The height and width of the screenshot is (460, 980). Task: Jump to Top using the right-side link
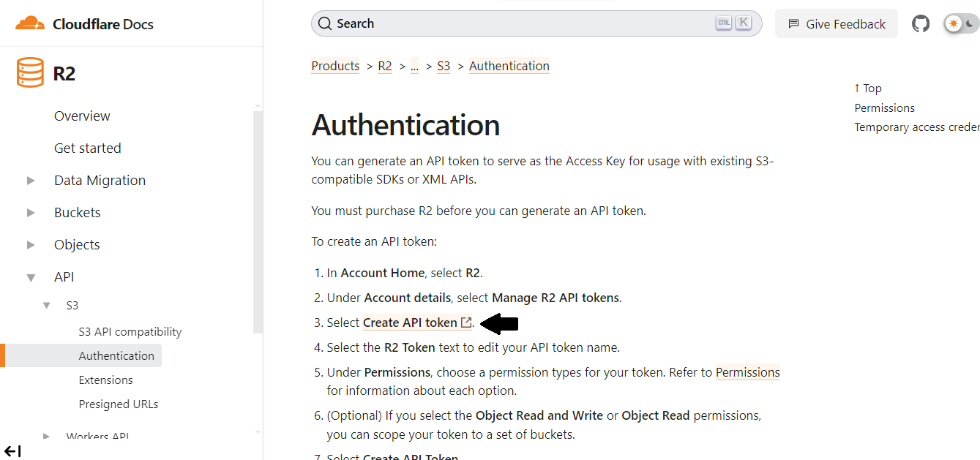(x=868, y=88)
